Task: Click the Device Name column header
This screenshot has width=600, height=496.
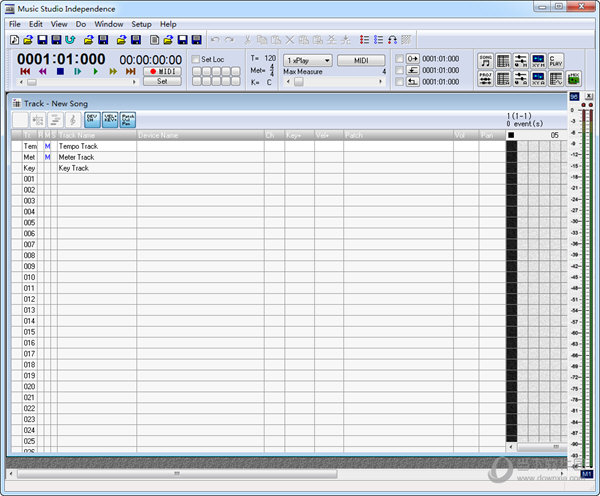Action: coord(200,135)
